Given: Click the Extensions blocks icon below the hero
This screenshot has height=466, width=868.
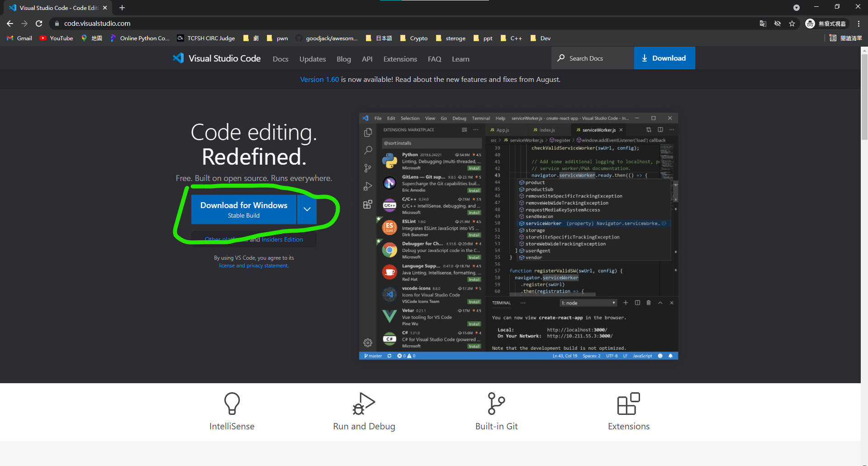Looking at the screenshot, I should pyautogui.click(x=629, y=404).
